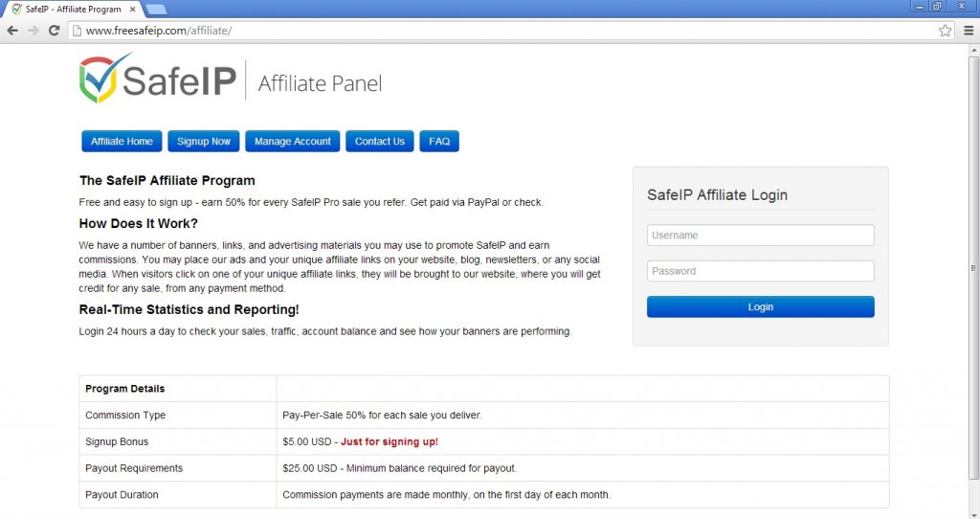Viewport: 980px width, 519px height.
Task: Open Manage Account
Action: tap(293, 142)
